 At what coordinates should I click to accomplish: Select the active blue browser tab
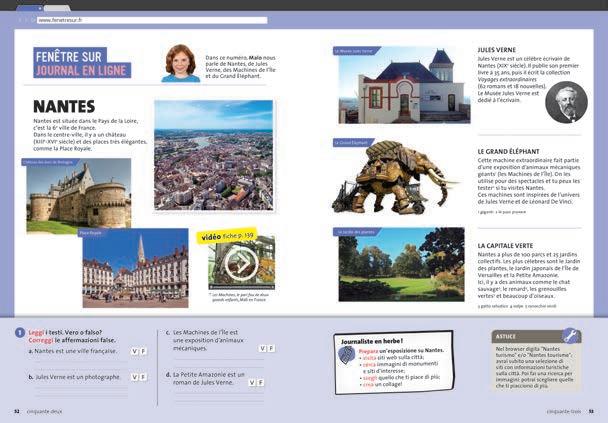tap(29, 8)
